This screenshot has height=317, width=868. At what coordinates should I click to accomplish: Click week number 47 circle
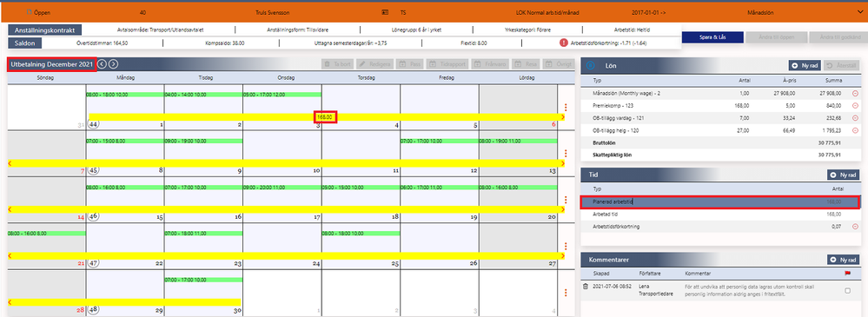point(93,263)
